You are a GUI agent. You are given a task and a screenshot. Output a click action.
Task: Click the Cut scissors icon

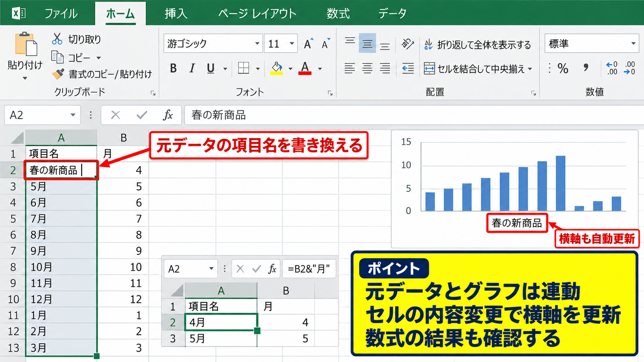point(57,39)
